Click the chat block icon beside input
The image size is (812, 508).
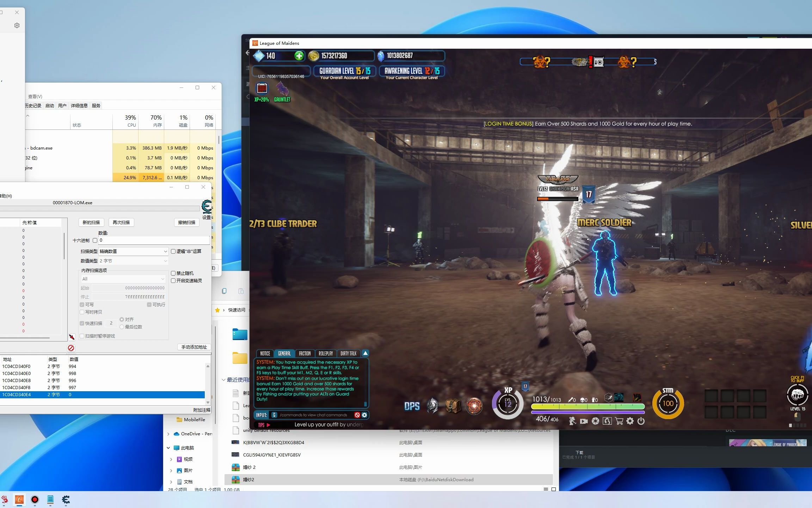357,415
